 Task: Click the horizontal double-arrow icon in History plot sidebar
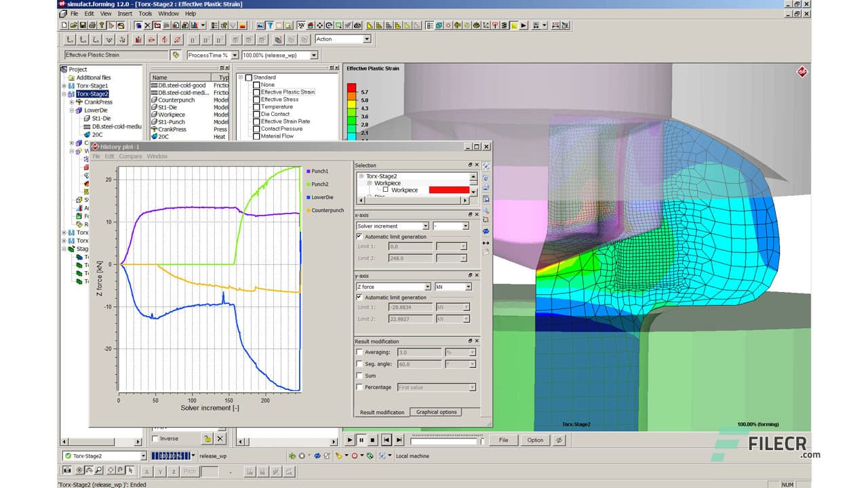pos(486,243)
